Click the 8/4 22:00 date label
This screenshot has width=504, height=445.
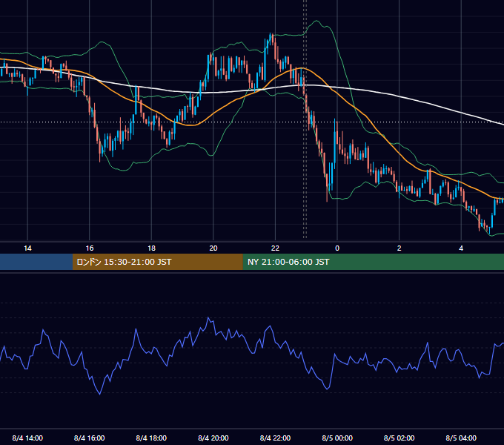tap(275, 438)
